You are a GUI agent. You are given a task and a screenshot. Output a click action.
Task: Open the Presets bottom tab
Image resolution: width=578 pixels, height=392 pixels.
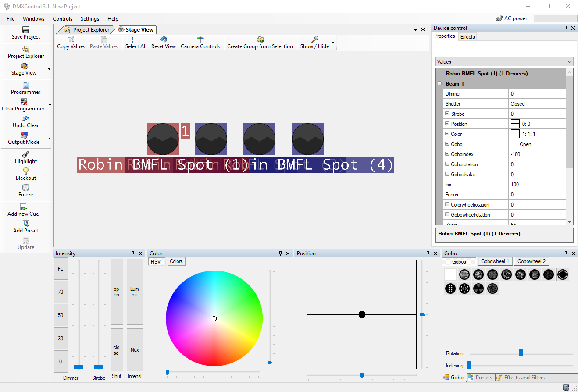pyautogui.click(x=480, y=377)
